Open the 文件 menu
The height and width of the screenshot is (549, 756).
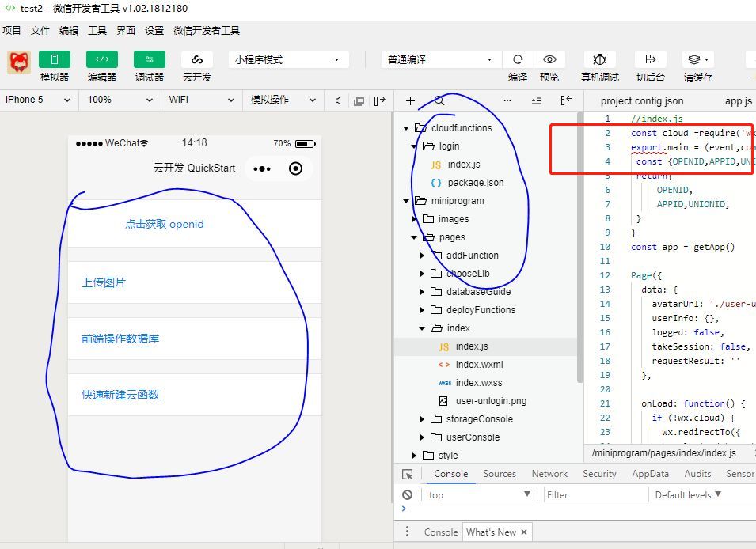[x=40, y=30]
